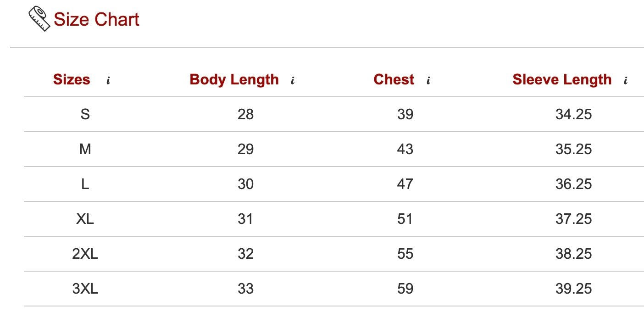Viewport: 644px width, 323px height.
Task: Select the 39.25 sleeve length cell
Action: pyautogui.click(x=573, y=289)
